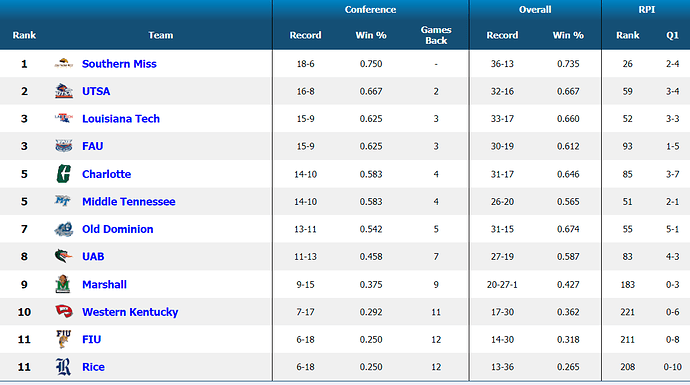The image size is (690, 385).
Task: Click the Conference Win % column header
Action: [x=371, y=35]
